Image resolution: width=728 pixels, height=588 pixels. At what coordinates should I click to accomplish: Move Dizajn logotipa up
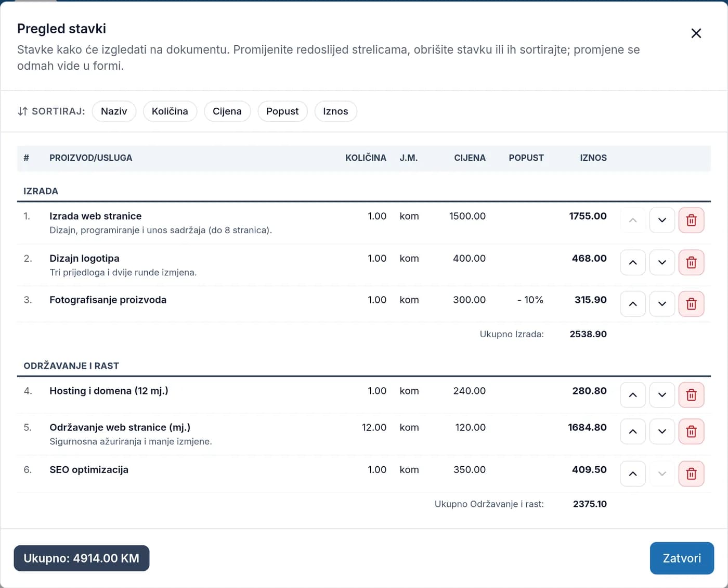point(633,262)
